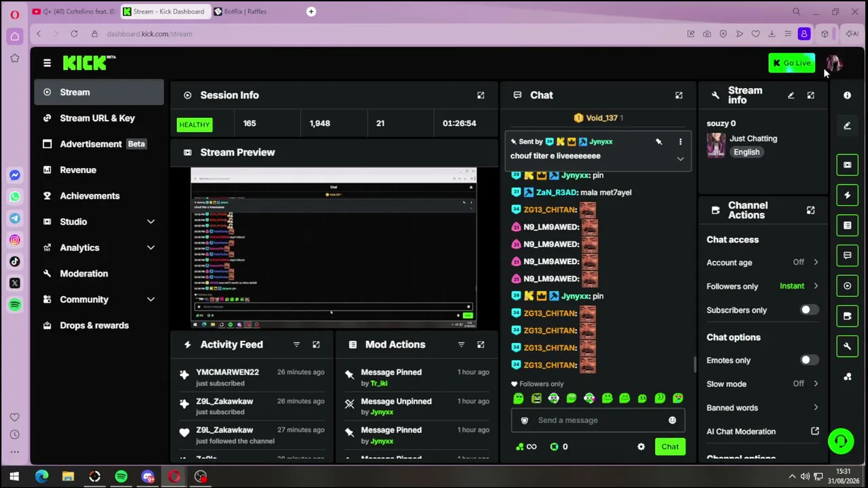Open Stream URL & Key page

(x=99, y=118)
